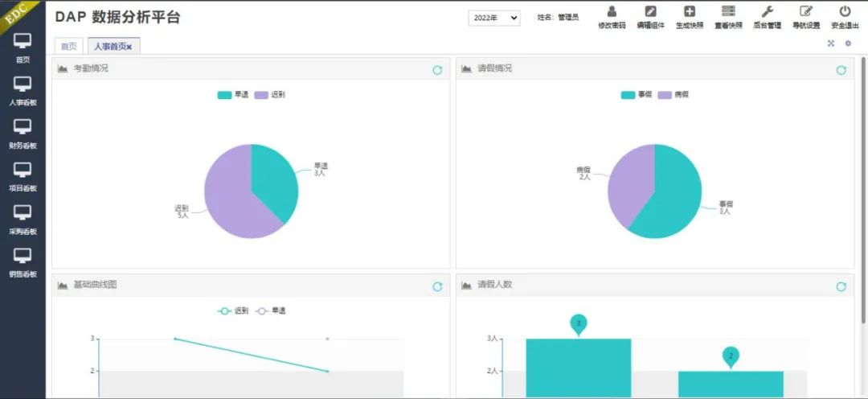Toggle 早退 series legend in 基础曲线图
Viewport: 868px width, 399px height.
(x=271, y=311)
